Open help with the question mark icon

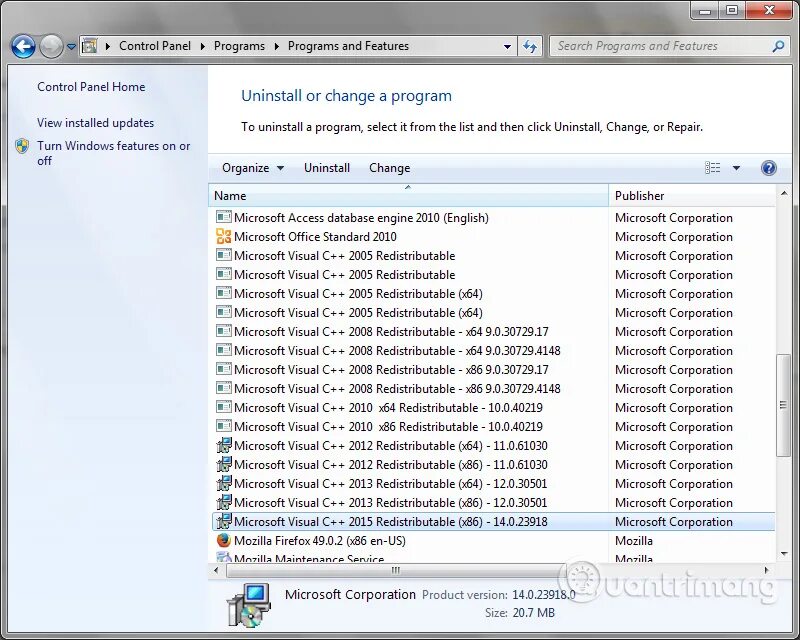click(x=768, y=168)
